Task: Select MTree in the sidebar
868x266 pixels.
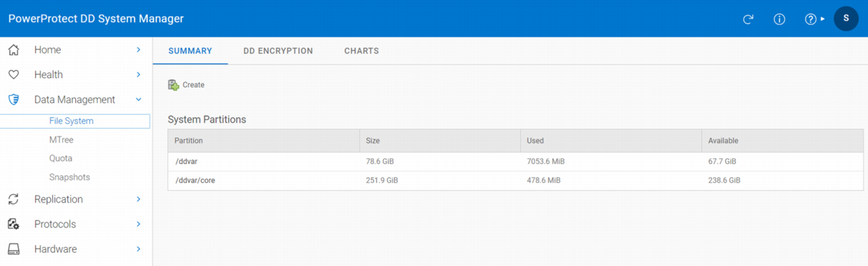Action: (x=61, y=140)
